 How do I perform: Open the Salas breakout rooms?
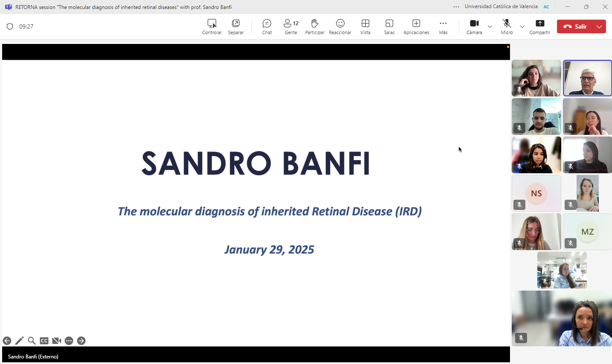[389, 26]
